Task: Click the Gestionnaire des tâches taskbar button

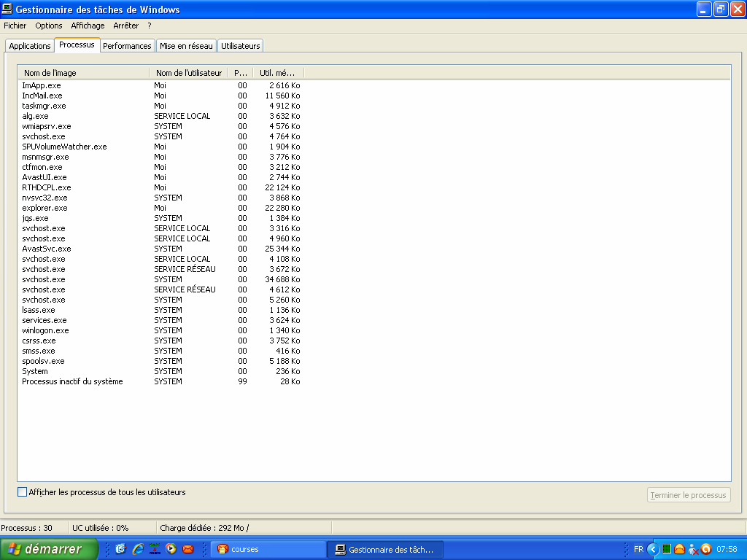Action: point(385,550)
